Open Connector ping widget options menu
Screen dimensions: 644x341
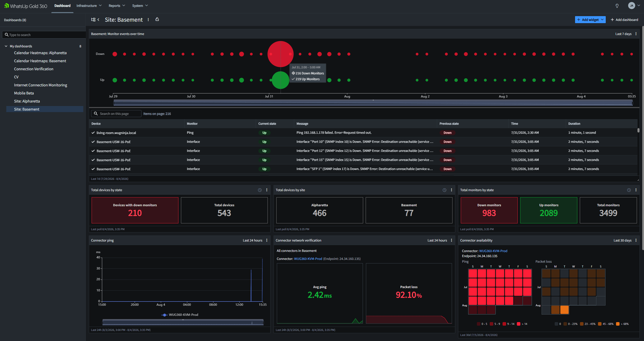tap(267, 240)
